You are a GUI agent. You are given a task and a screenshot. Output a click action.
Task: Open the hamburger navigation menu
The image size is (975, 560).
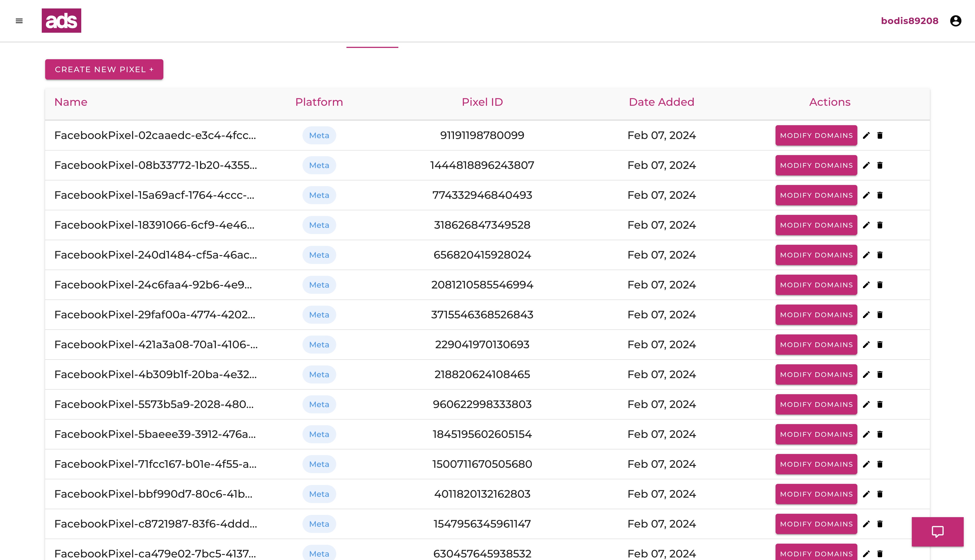tap(19, 21)
